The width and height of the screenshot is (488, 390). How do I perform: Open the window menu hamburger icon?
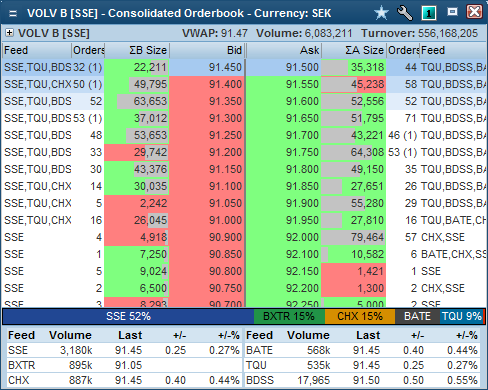(13, 13)
